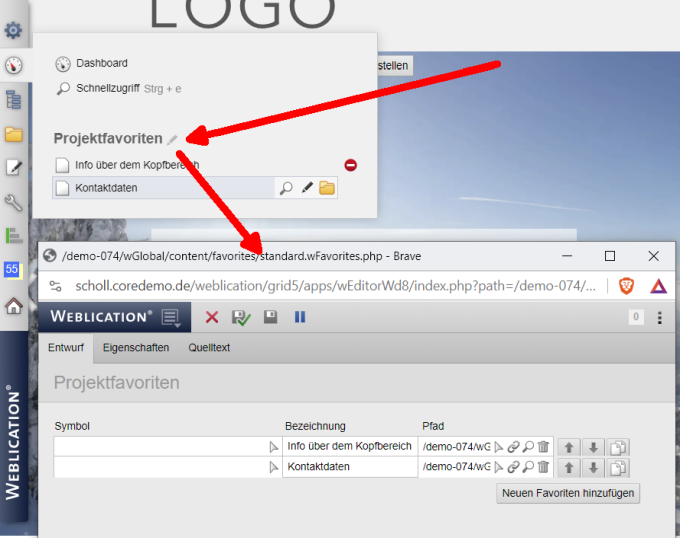This screenshot has width=680, height=538.
Task: Click the address bar URL field
Action: (335, 286)
